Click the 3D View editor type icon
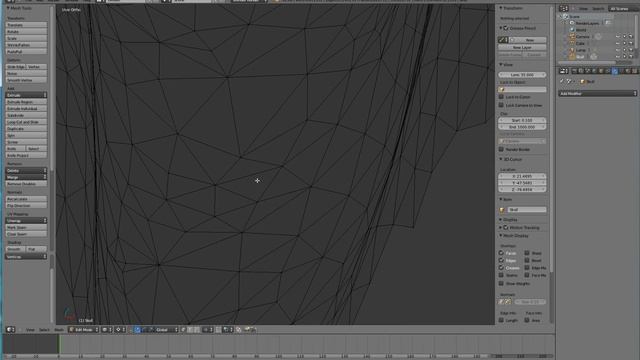The image size is (640, 360). point(10,329)
